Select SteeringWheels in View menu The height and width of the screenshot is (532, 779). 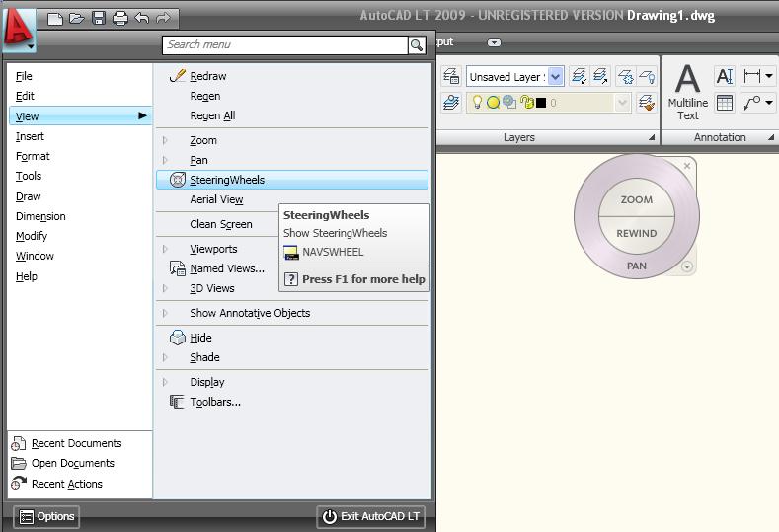(x=292, y=180)
